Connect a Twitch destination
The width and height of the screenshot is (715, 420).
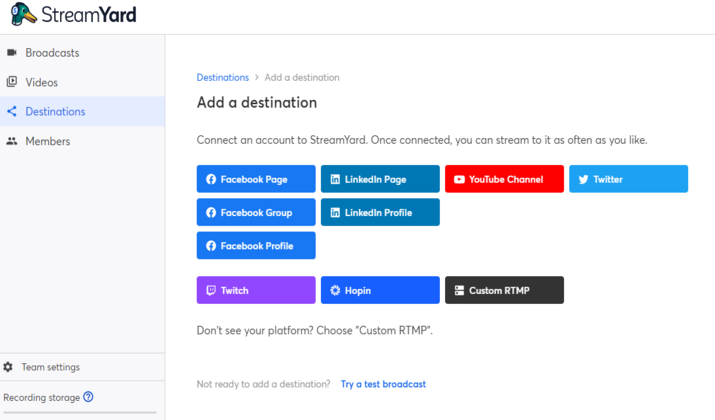pyautogui.click(x=256, y=290)
